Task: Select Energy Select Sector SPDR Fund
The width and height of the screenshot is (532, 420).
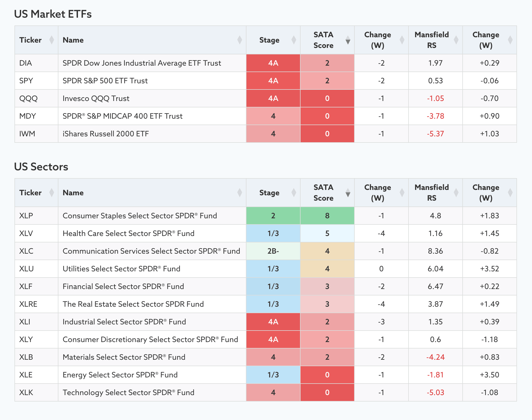Action: (120, 375)
